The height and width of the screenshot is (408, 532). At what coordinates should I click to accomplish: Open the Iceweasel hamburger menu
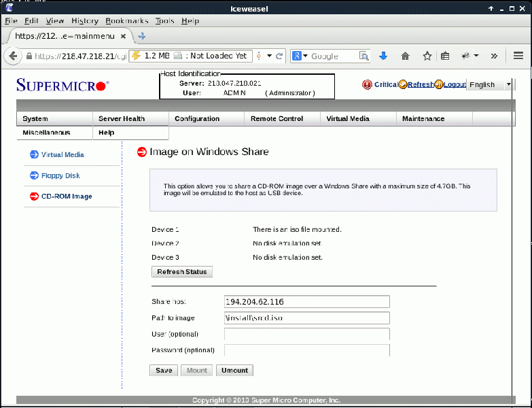[x=518, y=56]
